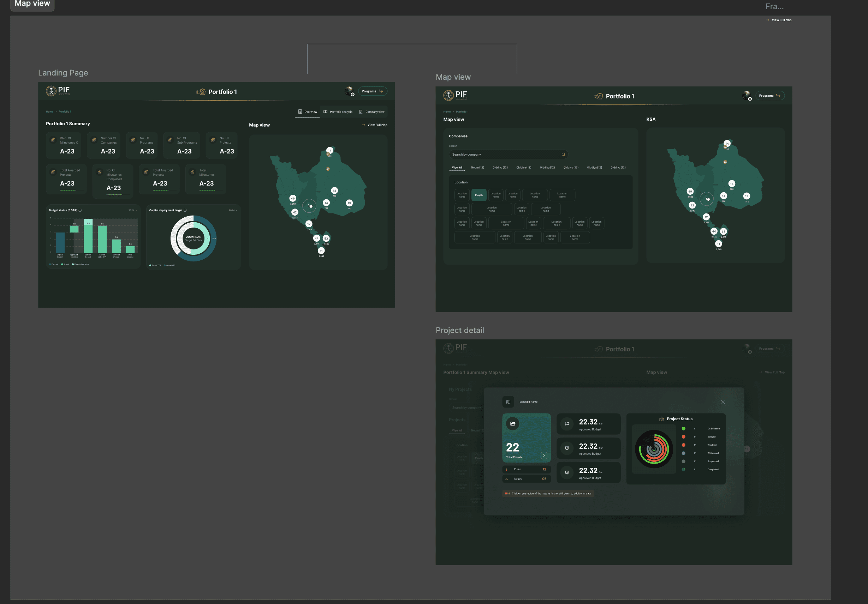Viewport: 868px width, 604px height.
Task: Click green On Schedule color dot
Action: click(683, 429)
